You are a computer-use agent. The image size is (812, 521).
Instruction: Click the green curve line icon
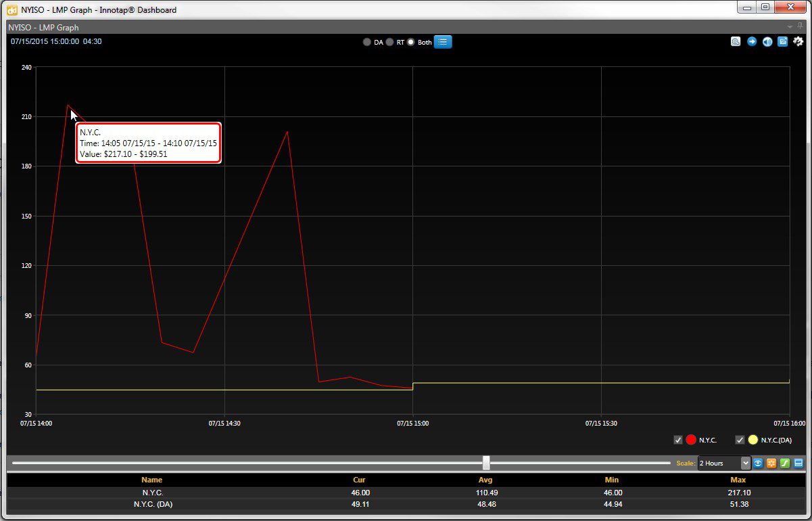click(785, 463)
